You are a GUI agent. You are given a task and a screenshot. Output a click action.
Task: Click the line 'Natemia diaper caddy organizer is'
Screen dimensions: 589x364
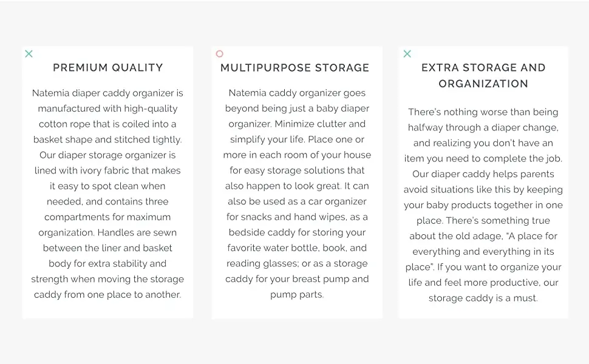[x=107, y=93]
